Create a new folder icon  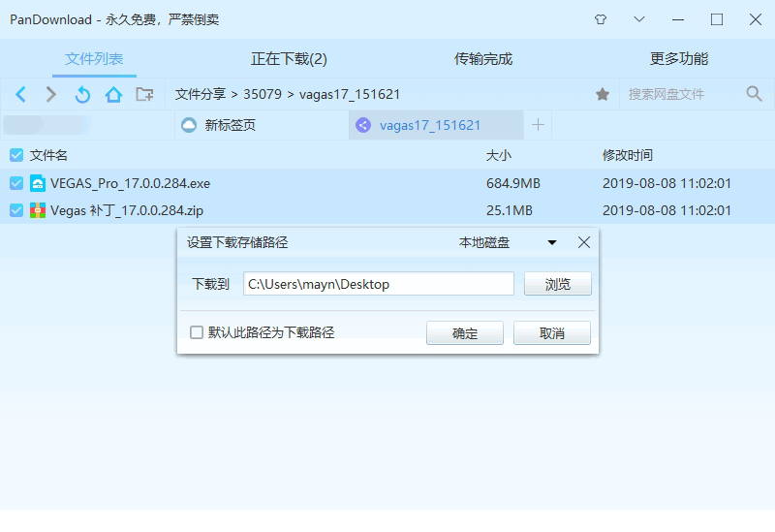click(x=144, y=94)
